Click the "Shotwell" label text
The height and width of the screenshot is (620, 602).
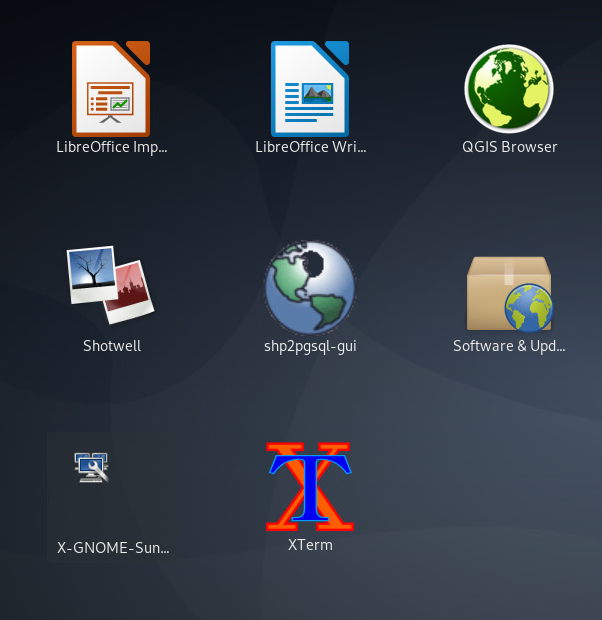tap(112, 346)
